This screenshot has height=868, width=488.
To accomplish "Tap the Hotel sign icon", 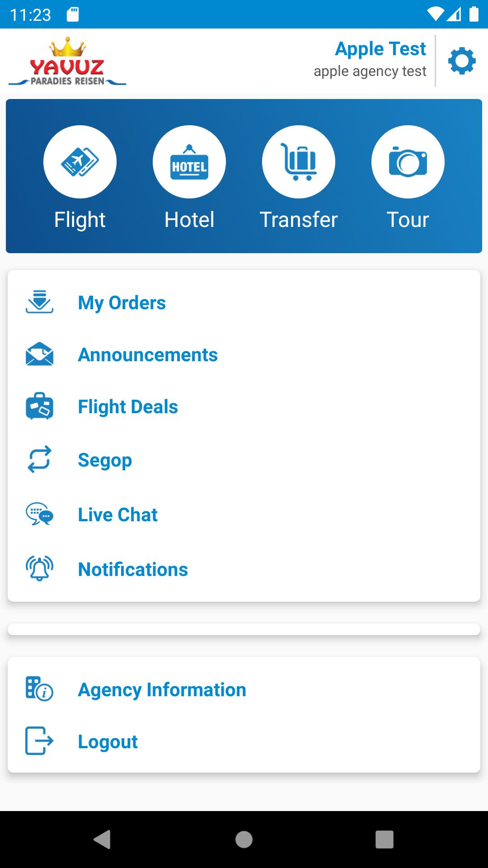I will 189,162.
